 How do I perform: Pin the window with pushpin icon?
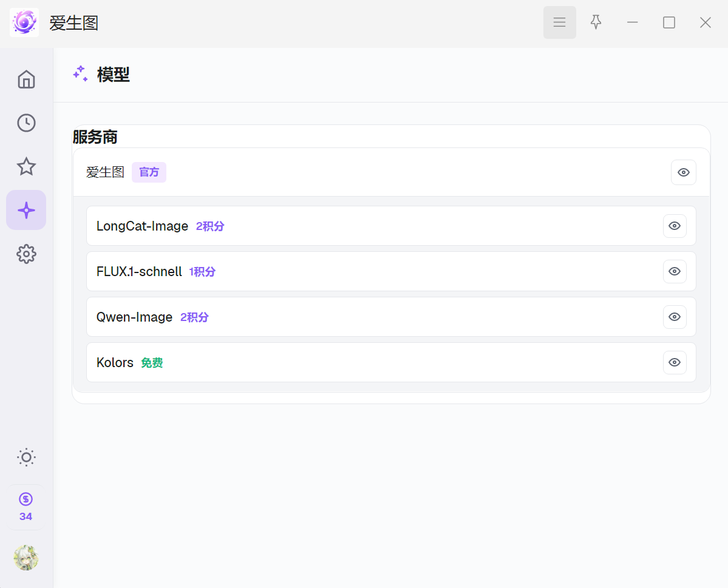pyautogui.click(x=596, y=22)
